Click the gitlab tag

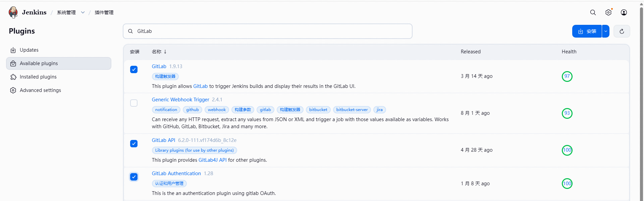coord(265,110)
